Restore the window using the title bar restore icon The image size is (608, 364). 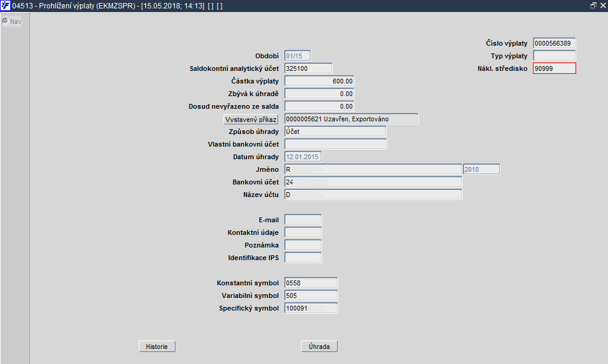(593, 5)
